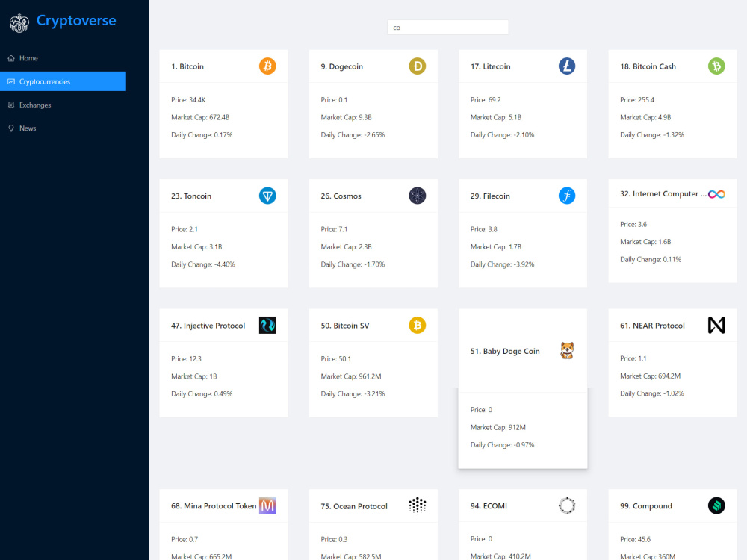The width and height of the screenshot is (747, 560).
Task: Click the Bitcoin Cash green logo
Action: (x=716, y=66)
